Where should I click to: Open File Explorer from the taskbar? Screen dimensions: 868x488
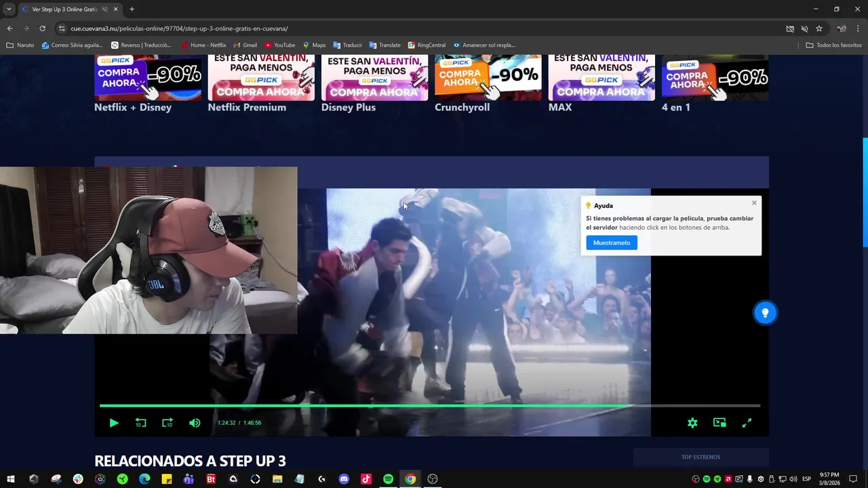click(x=277, y=479)
